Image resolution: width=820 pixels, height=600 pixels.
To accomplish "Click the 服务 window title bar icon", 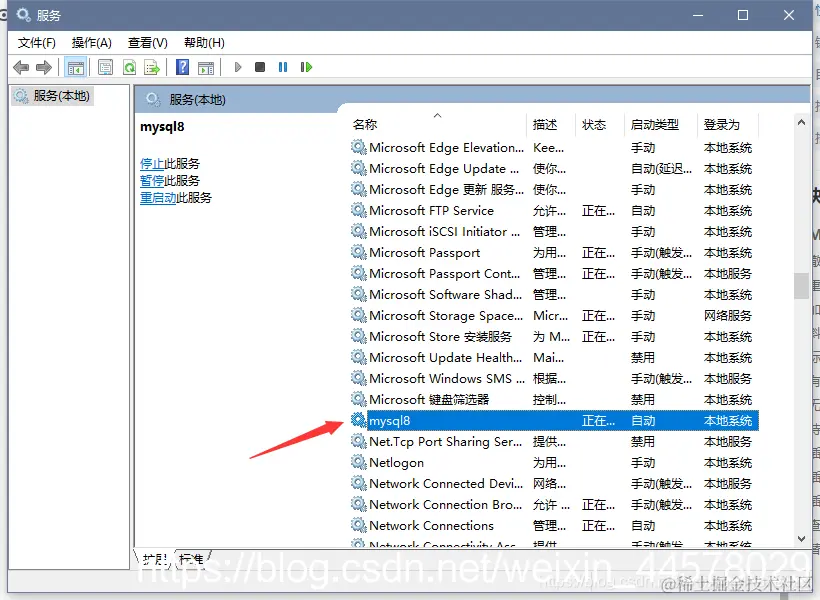I will 24,15.
